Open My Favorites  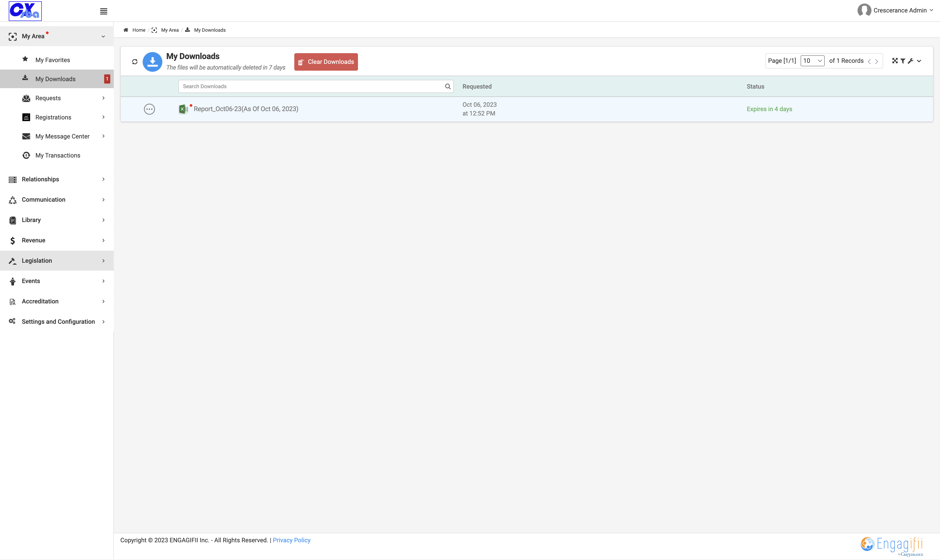pyautogui.click(x=57, y=60)
